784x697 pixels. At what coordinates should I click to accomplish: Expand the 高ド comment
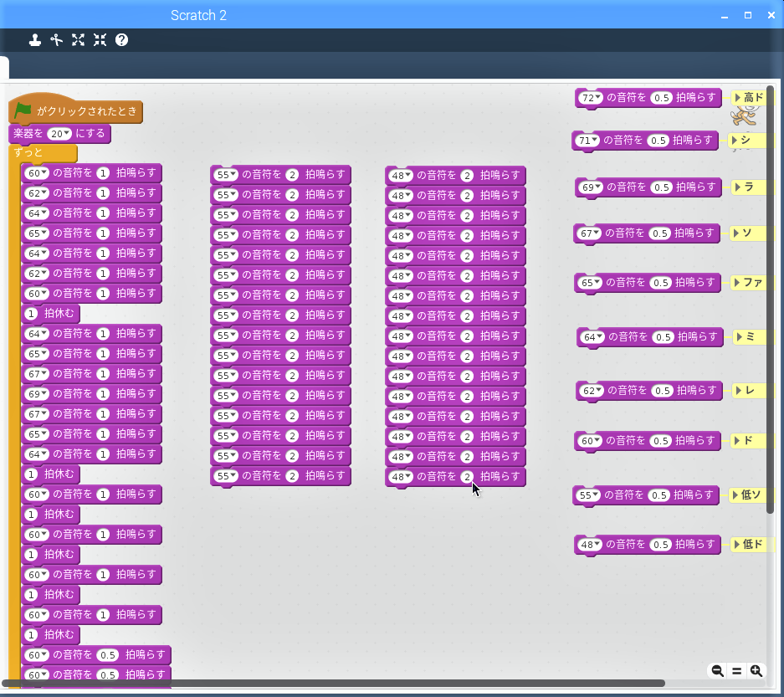click(739, 98)
